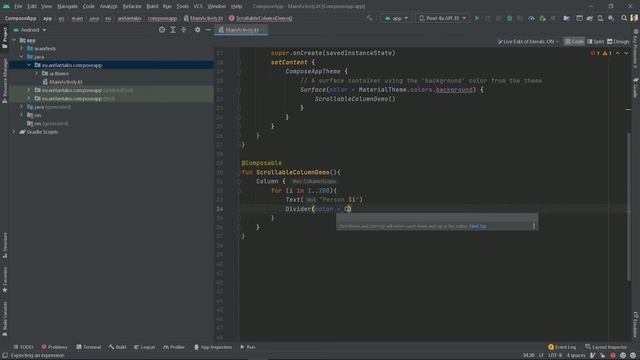Screen dimensions: 640x360
Task: Open the Pixel 4a device dropdown
Action: pyautogui.click(x=442, y=18)
